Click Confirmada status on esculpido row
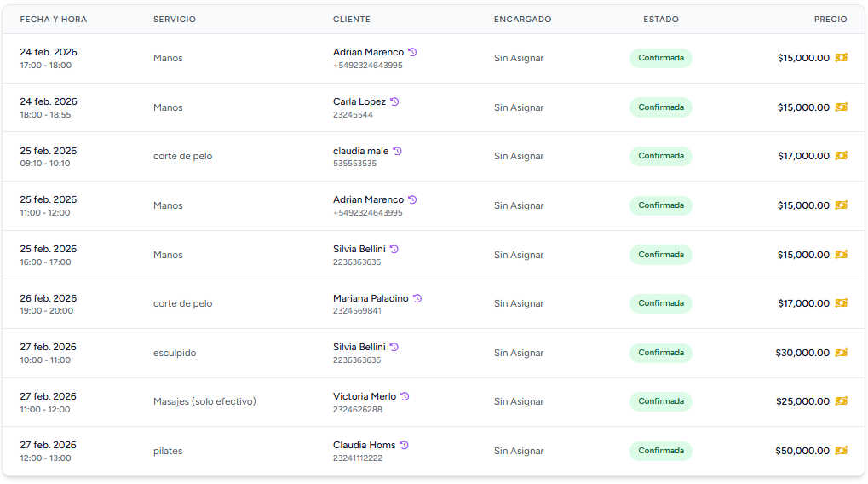The height and width of the screenshot is (484, 868). 661,353
